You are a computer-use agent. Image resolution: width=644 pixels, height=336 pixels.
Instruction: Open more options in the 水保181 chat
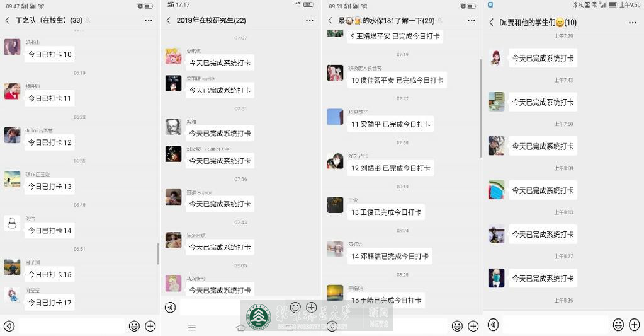(x=472, y=20)
